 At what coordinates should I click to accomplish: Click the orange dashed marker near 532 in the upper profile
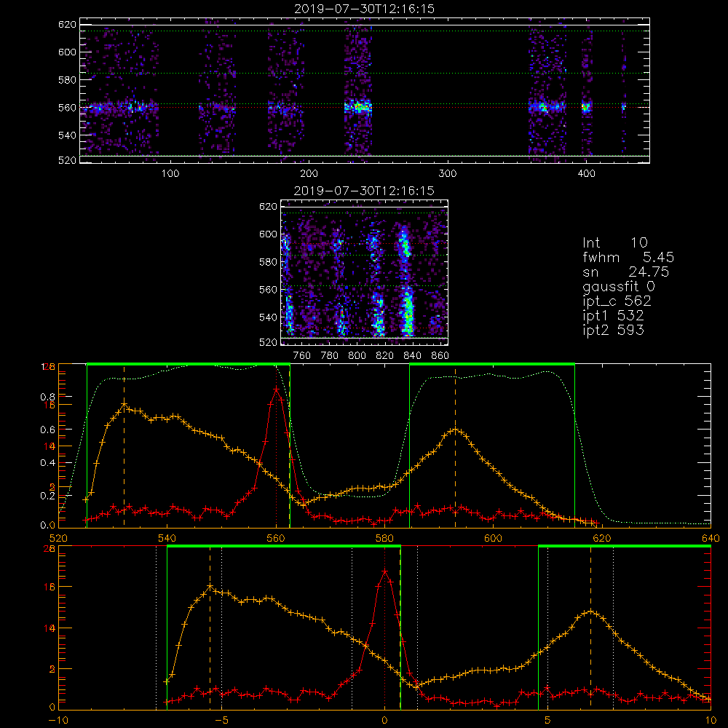[x=124, y=446]
